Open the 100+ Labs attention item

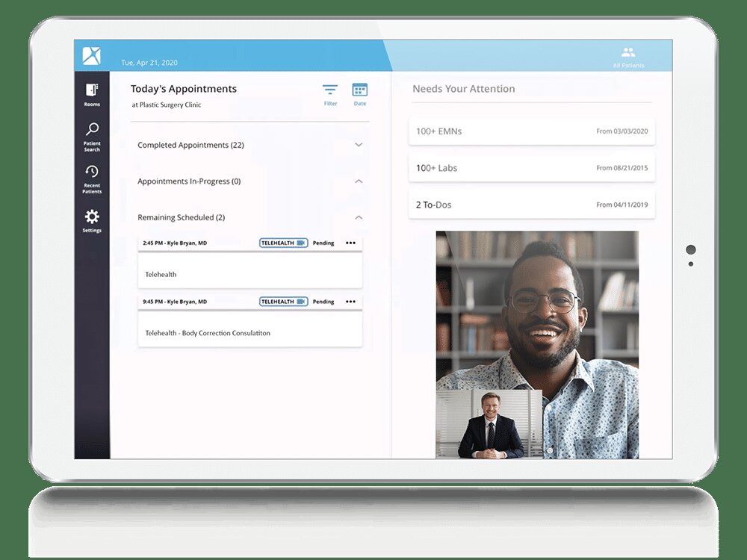click(x=531, y=168)
